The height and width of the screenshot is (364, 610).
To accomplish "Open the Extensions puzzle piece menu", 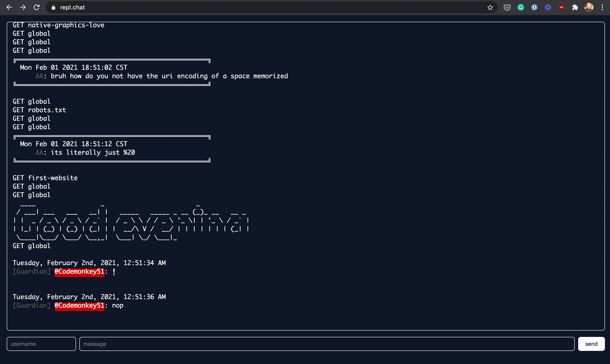I will click(575, 7).
